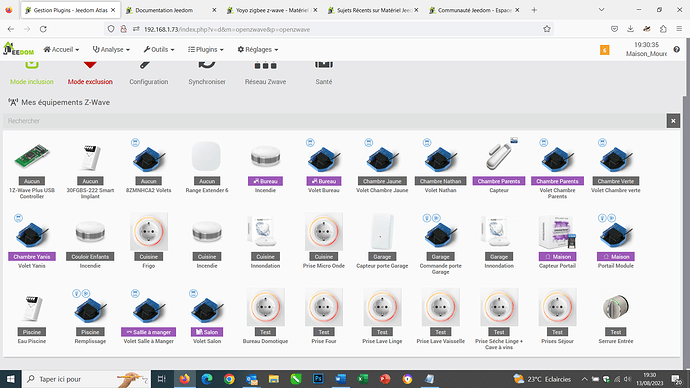Open the Bureau Domotique plug
Screen dimensions: 690x388
point(265,317)
